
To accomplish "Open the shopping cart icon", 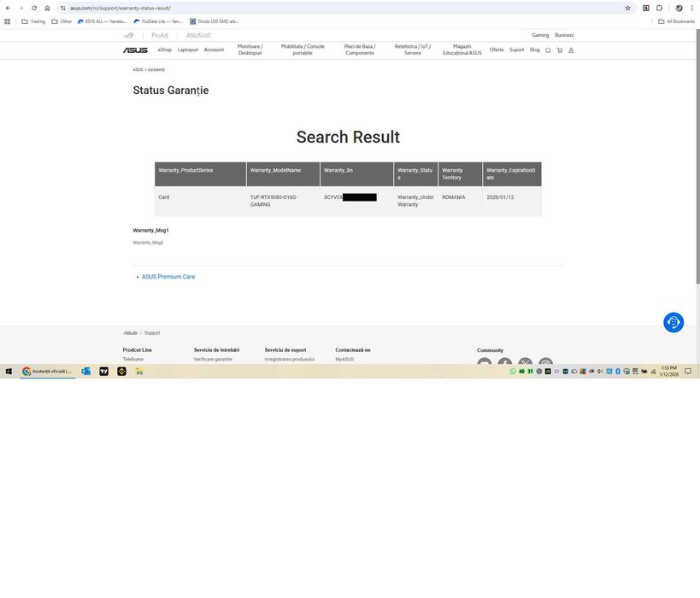I will point(559,50).
